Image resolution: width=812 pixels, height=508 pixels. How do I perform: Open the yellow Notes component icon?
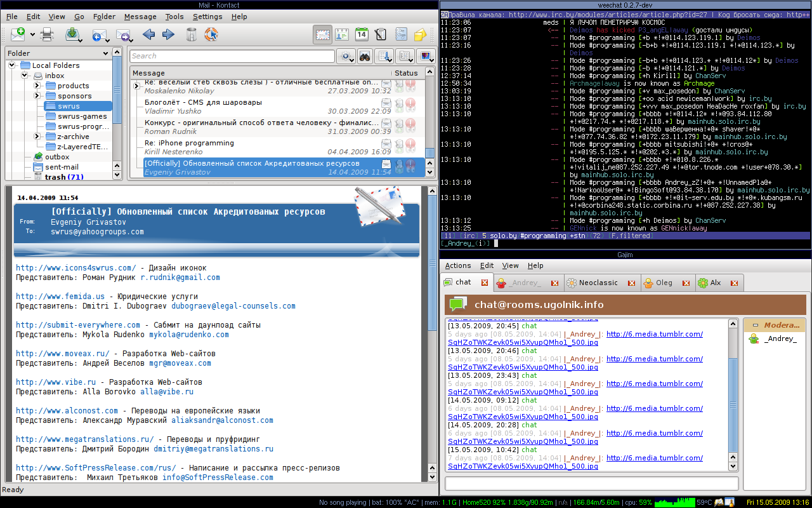(x=419, y=34)
